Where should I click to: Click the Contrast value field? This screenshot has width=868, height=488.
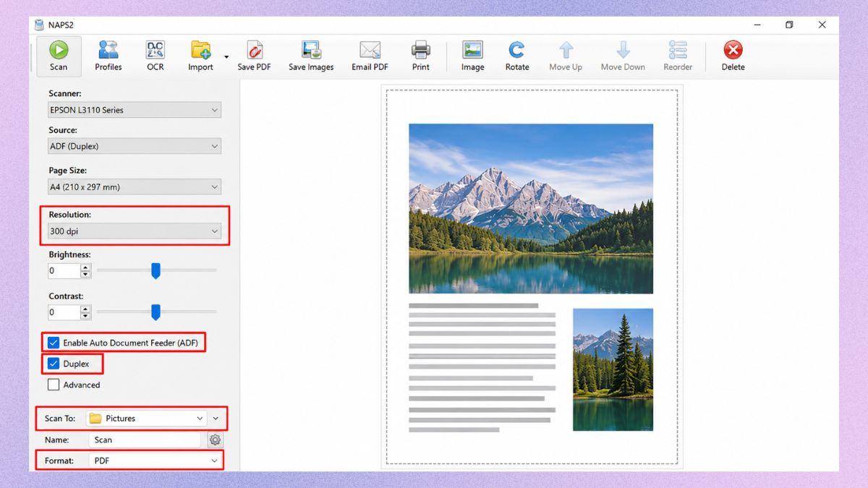coord(64,312)
